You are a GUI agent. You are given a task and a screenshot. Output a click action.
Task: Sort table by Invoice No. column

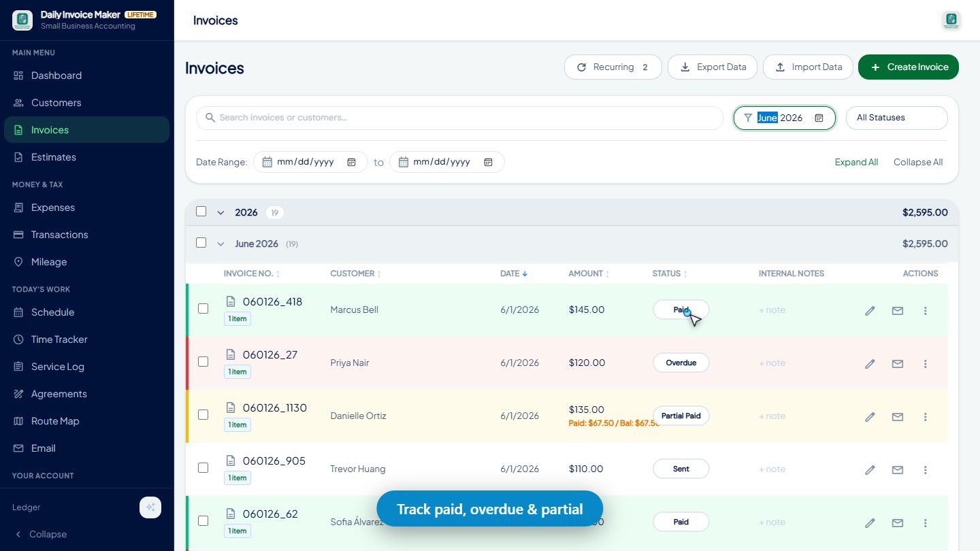pos(252,273)
